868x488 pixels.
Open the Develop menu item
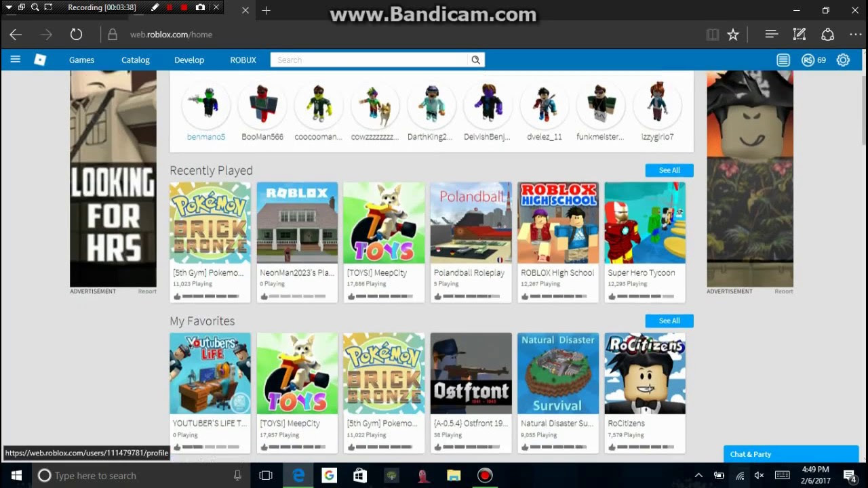[x=189, y=60]
